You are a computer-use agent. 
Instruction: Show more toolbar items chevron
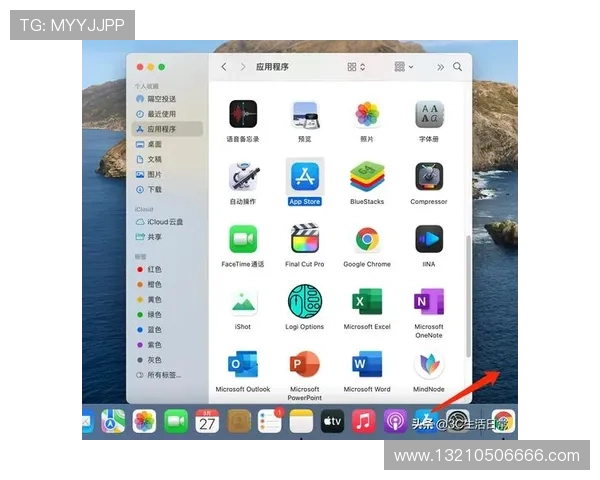[440, 67]
